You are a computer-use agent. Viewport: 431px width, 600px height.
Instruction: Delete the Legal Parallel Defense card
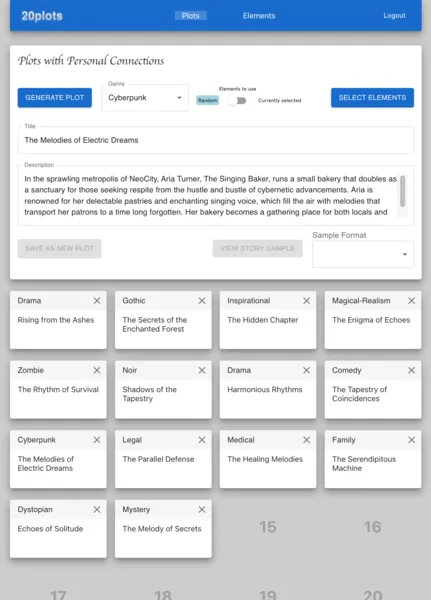[x=202, y=440]
